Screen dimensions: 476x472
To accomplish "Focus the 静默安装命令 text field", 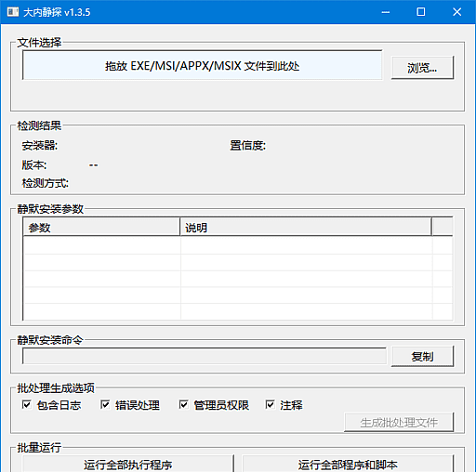I will coord(205,356).
